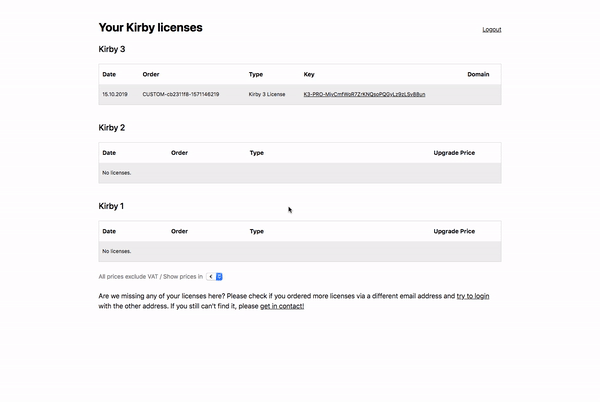Click the 'get in contact!' link
This screenshot has width=600, height=402.
click(x=282, y=306)
